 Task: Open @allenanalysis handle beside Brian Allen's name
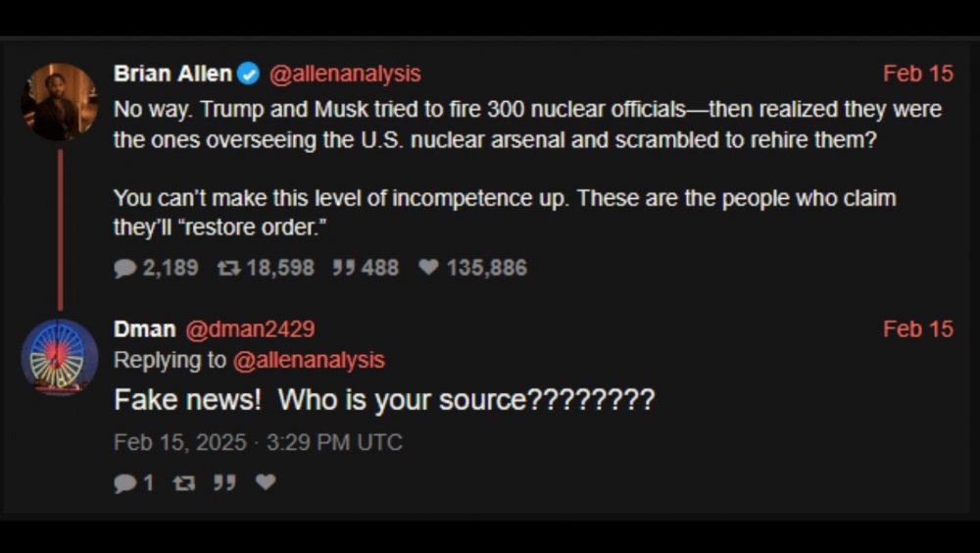click(x=344, y=74)
